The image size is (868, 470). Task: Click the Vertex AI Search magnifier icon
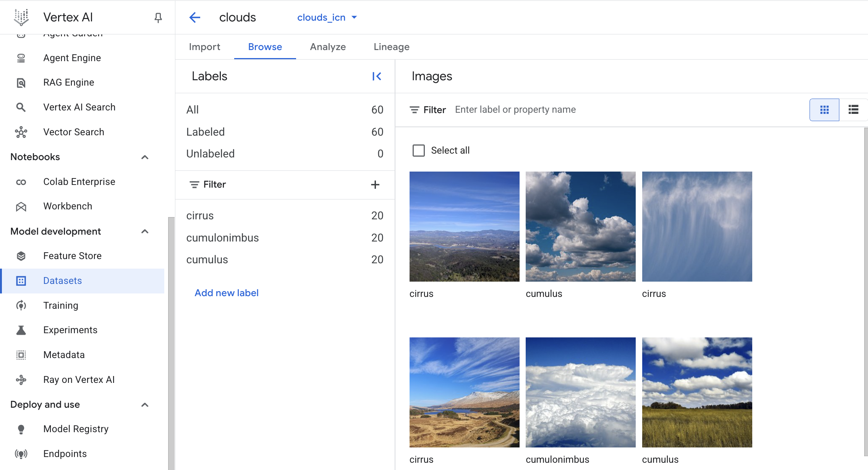[x=21, y=107]
